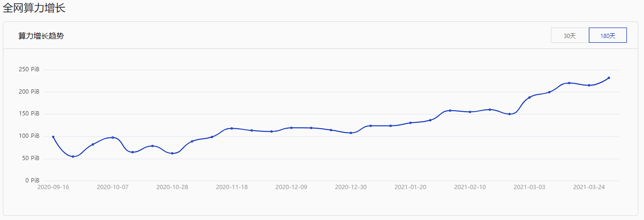This screenshot has width=644, height=220.
Task: Click the data point above 2020-11-18
Action: pyautogui.click(x=232, y=128)
